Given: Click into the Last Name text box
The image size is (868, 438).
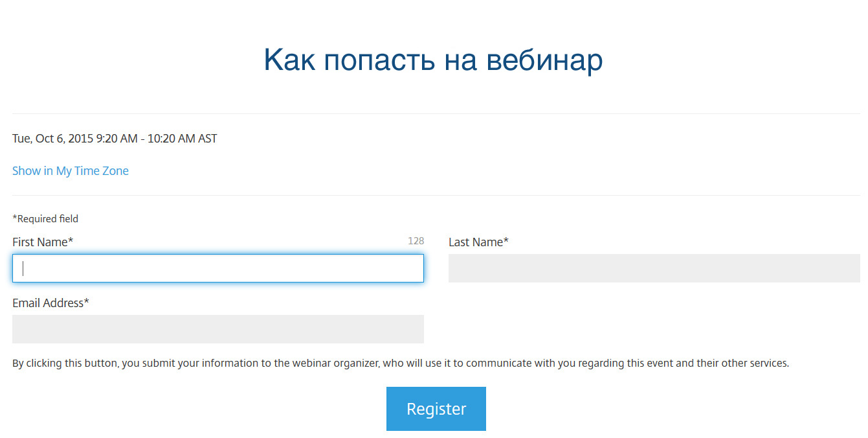Looking at the screenshot, I should (x=654, y=268).
